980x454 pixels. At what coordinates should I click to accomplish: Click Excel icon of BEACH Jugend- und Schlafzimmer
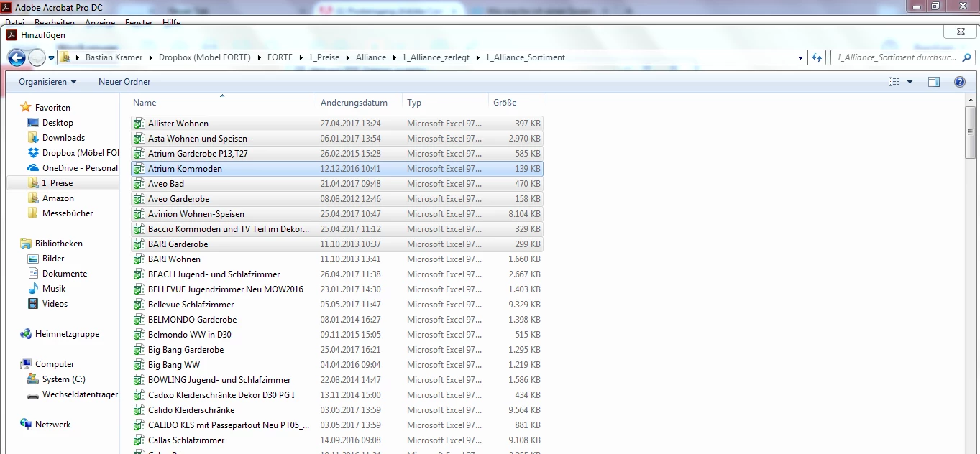point(139,274)
